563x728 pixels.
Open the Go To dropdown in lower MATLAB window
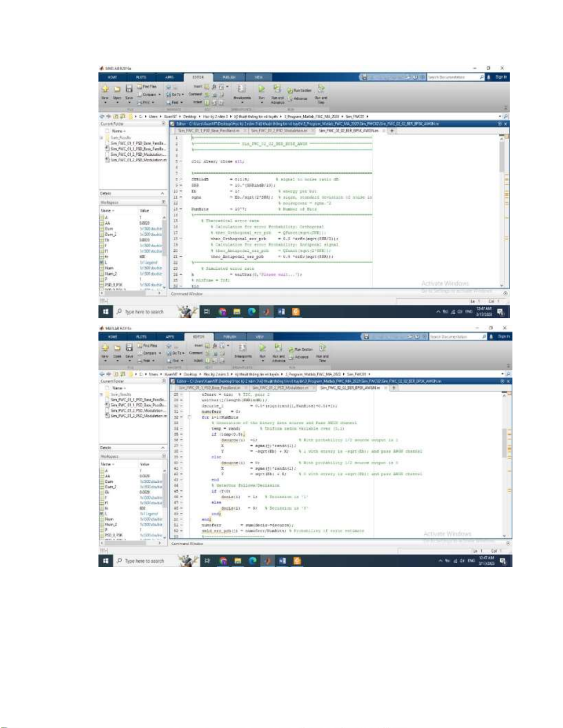point(177,353)
